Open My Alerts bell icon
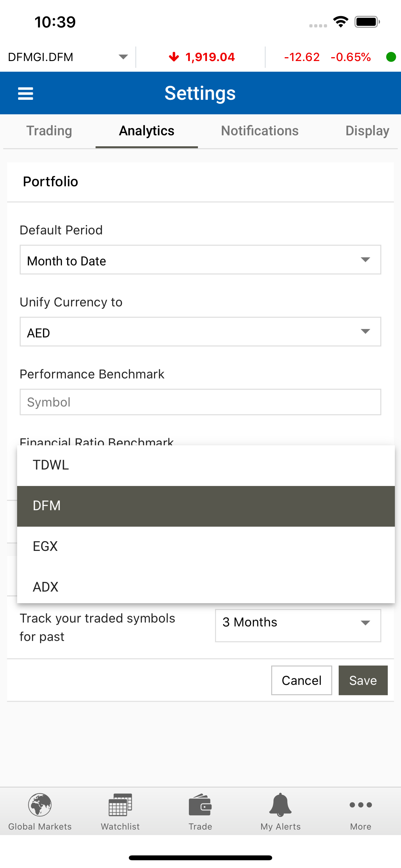 (280, 805)
